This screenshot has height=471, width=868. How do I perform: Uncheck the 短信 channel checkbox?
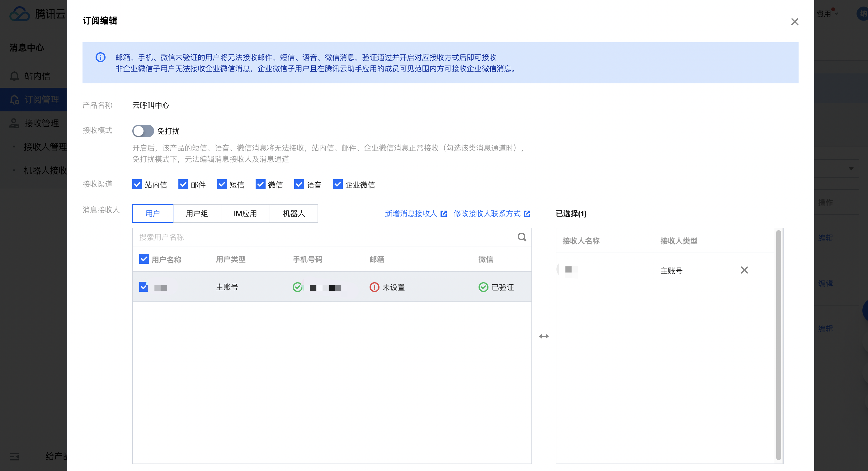[222, 184]
